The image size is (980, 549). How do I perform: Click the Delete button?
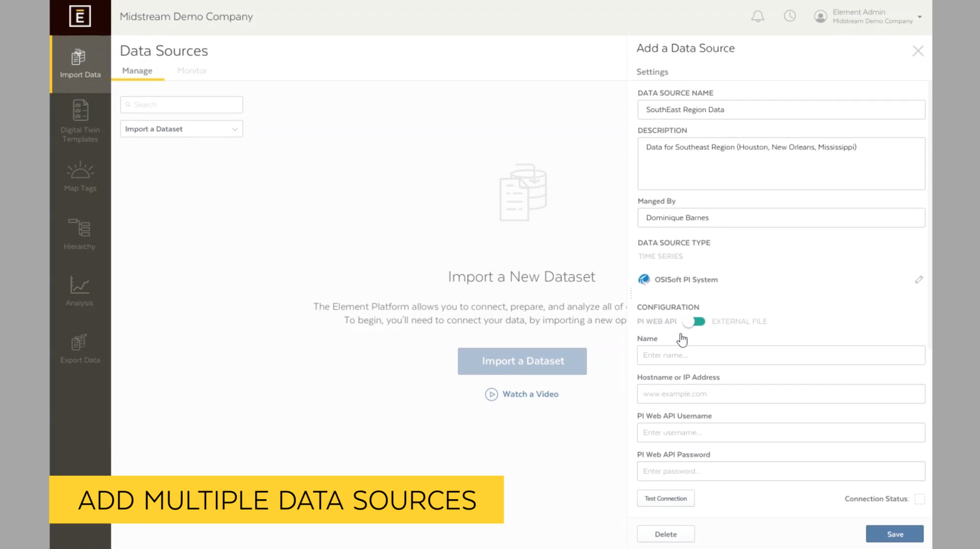point(665,534)
